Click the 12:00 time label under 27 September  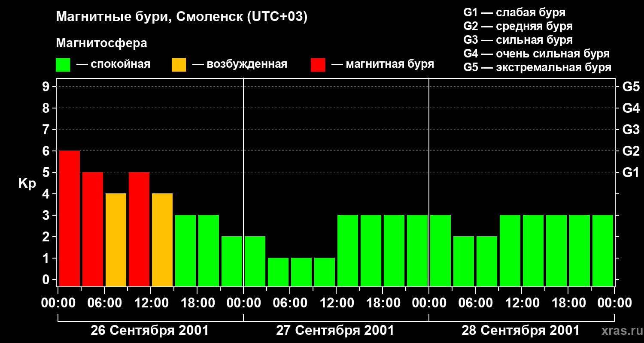(x=336, y=303)
